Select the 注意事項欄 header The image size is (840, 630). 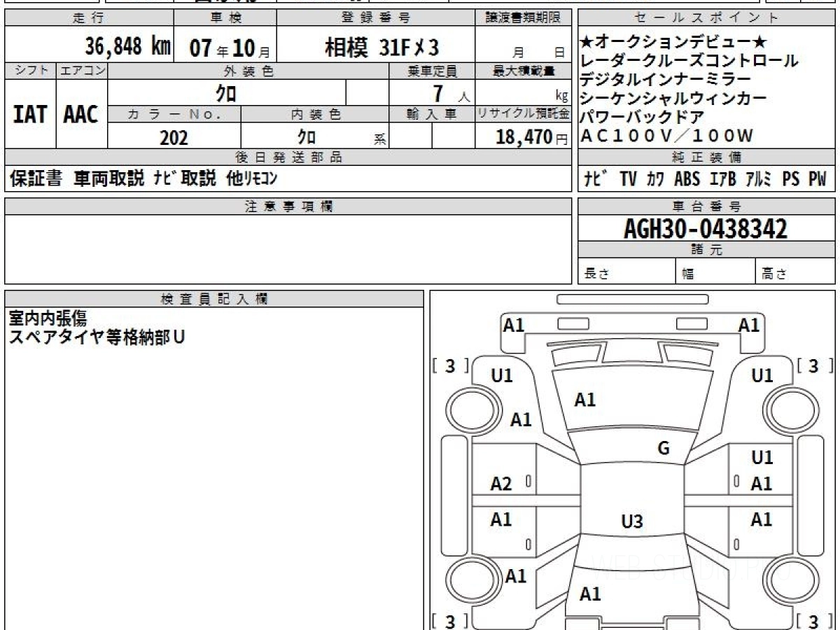288,206
